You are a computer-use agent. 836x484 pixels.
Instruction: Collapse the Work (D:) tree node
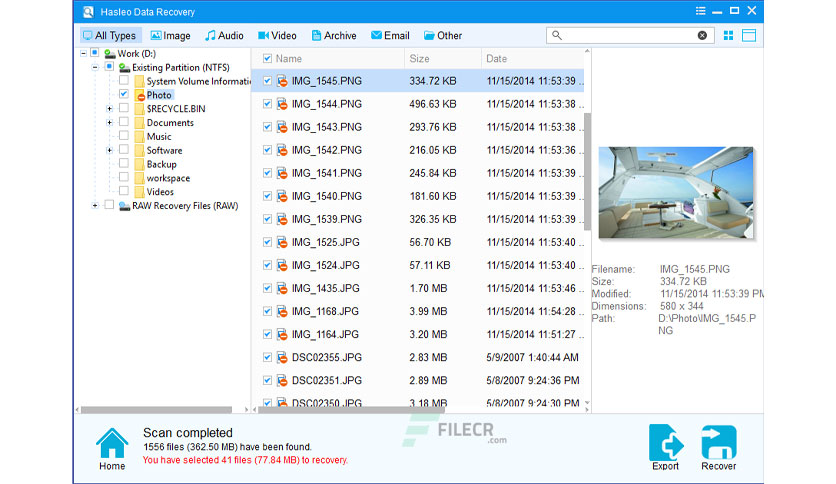[x=84, y=53]
